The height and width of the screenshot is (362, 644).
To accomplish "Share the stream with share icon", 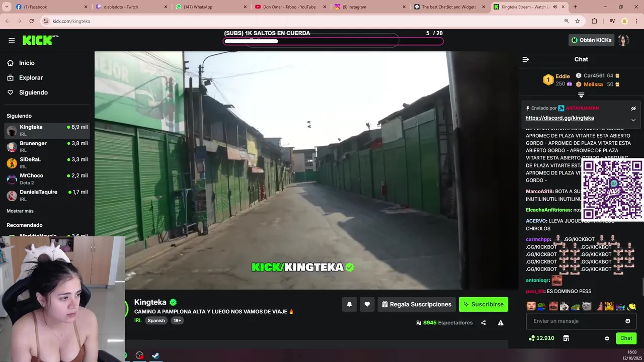I will 483,323.
